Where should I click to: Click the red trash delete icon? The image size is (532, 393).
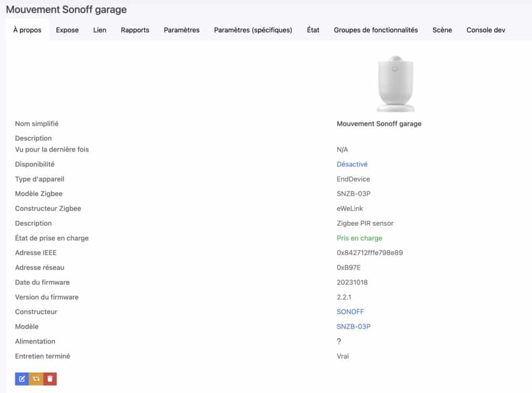(50, 379)
